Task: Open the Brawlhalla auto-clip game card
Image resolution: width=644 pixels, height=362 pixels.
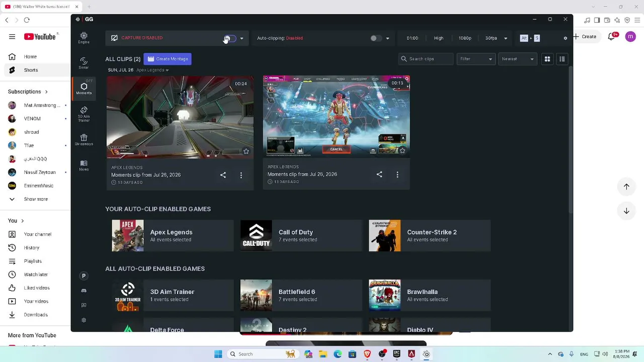Action: pyautogui.click(x=430, y=295)
